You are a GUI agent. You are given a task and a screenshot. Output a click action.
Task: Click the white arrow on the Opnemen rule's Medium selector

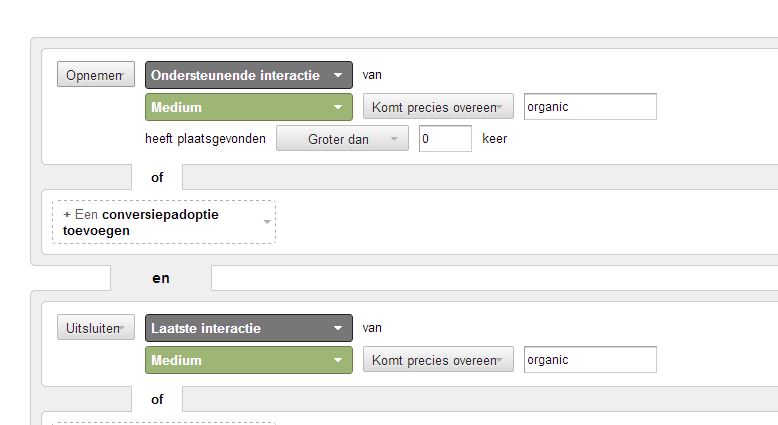338,107
